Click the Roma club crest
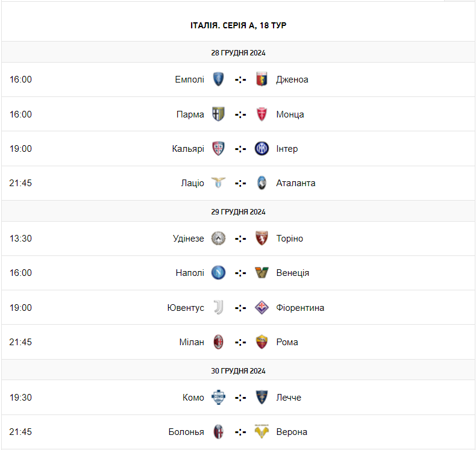The height and width of the screenshot is (450, 476). pyautogui.click(x=261, y=342)
